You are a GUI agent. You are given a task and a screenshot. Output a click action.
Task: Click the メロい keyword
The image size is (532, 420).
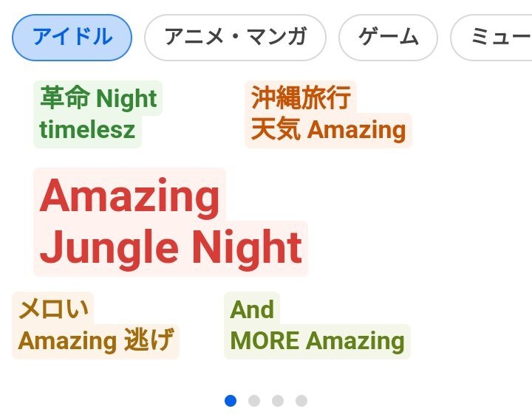[52, 309]
